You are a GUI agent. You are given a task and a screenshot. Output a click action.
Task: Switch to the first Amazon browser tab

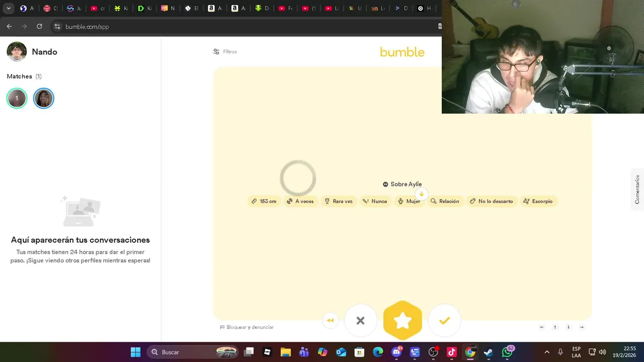pos(215,9)
